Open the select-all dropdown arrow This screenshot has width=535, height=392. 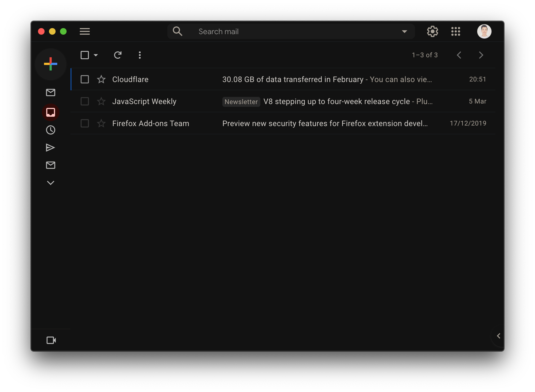[96, 55]
